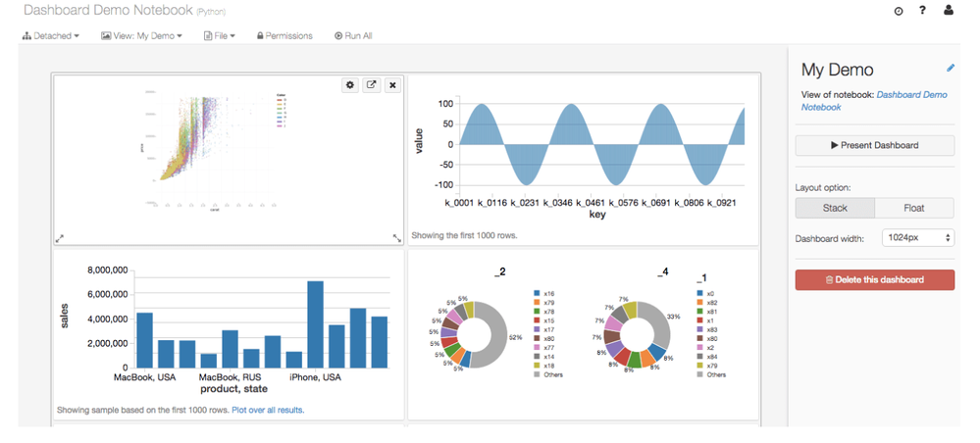Click Run All in the toolbar

[353, 36]
